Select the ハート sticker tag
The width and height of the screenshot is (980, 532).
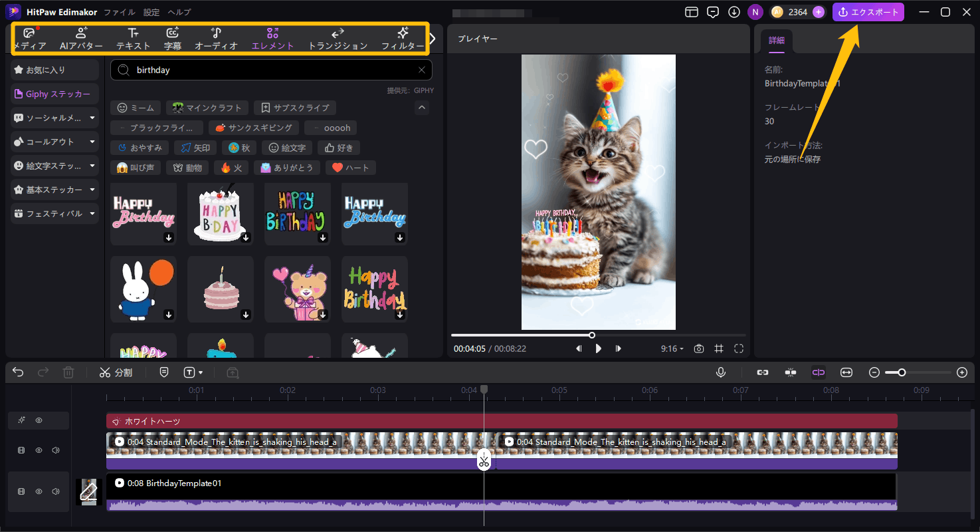[350, 167]
